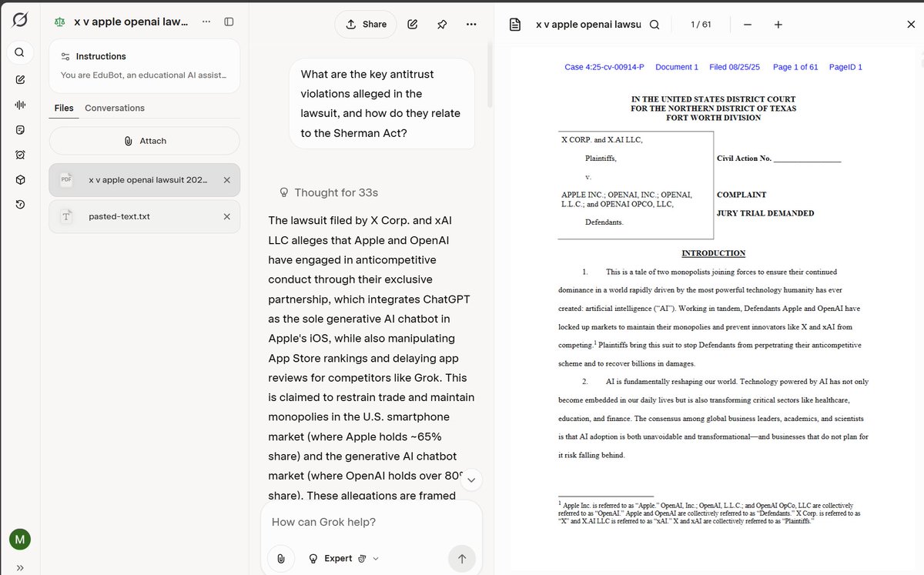Screen dimensions: 924x575
Task: Pin the conversation with pin icon
Action: coord(442,24)
